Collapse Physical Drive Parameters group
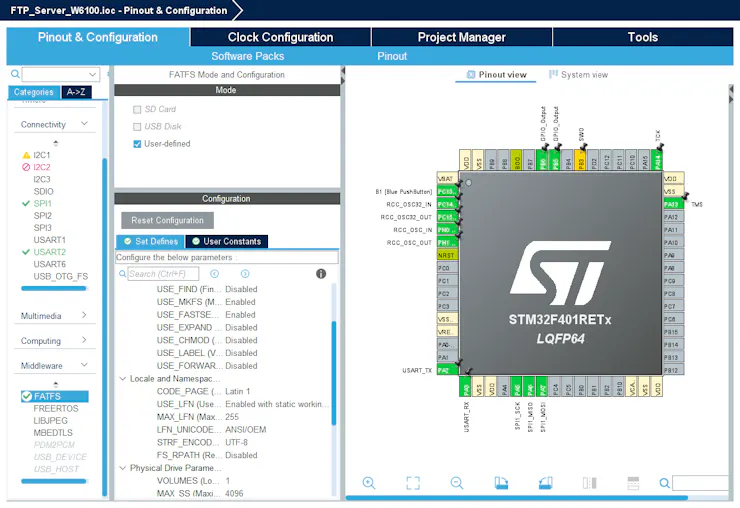The height and width of the screenshot is (508, 740). (123, 468)
